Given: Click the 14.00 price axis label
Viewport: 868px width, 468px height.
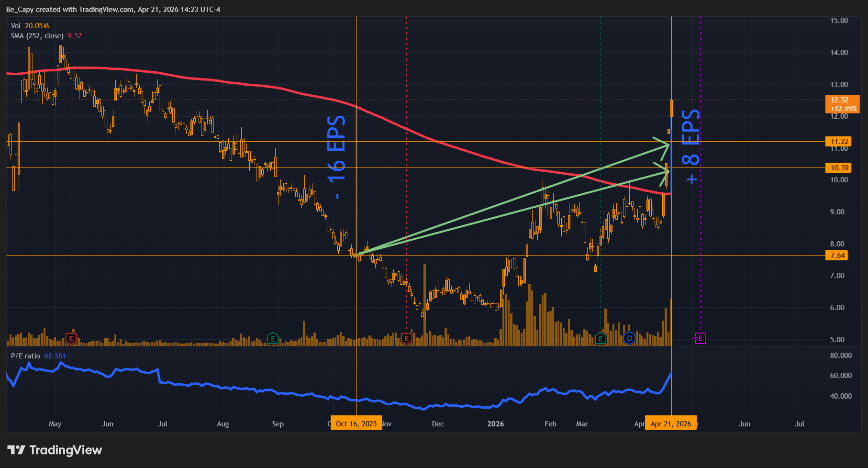Looking at the screenshot, I should coord(839,53).
